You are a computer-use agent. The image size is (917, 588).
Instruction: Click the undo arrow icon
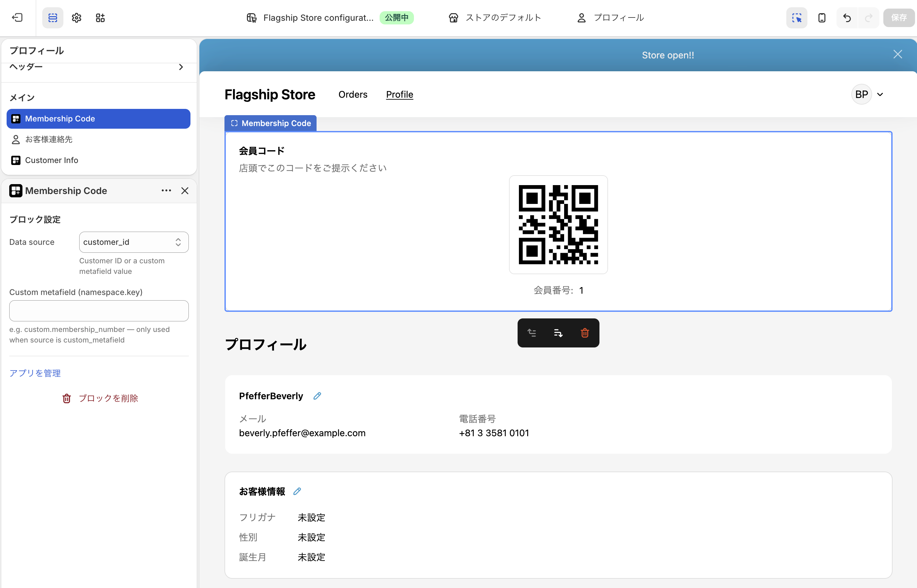point(847,17)
